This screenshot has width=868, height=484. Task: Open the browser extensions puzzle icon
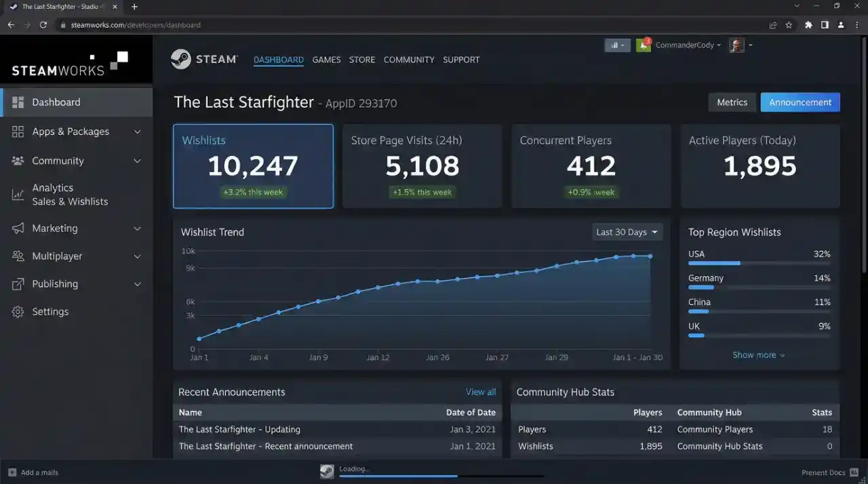[808, 25]
